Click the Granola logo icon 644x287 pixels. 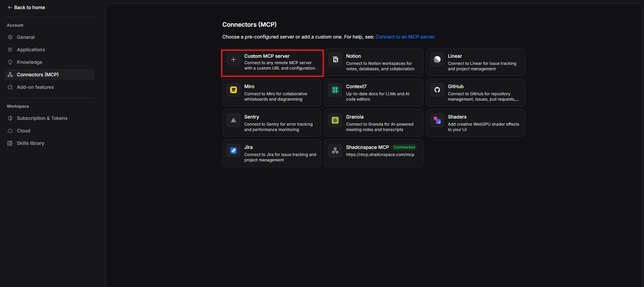pyautogui.click(x=335, y=120)
